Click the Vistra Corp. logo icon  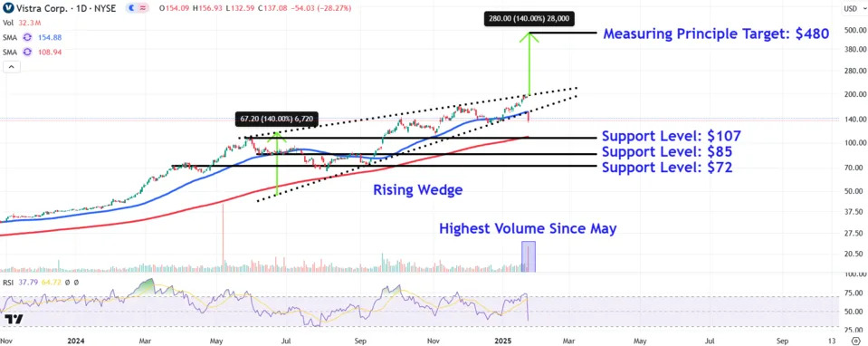click(8, 8)
